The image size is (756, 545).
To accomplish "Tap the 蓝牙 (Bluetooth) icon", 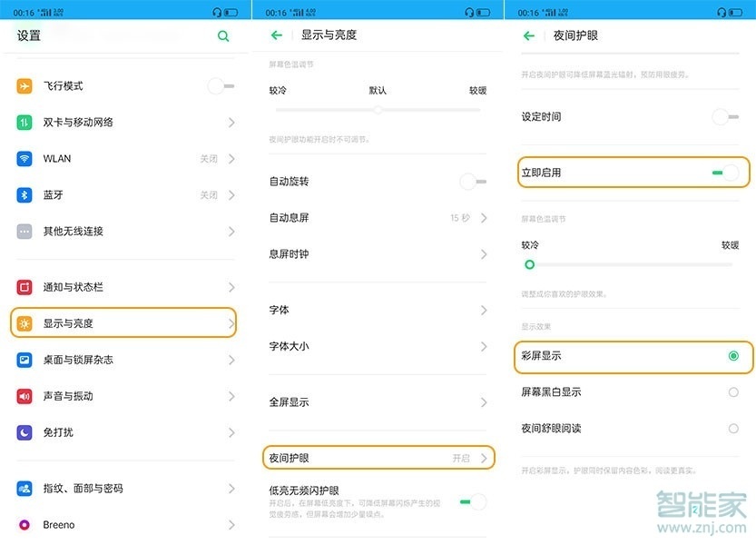I will pyautogui.click(x=23, y=194).
